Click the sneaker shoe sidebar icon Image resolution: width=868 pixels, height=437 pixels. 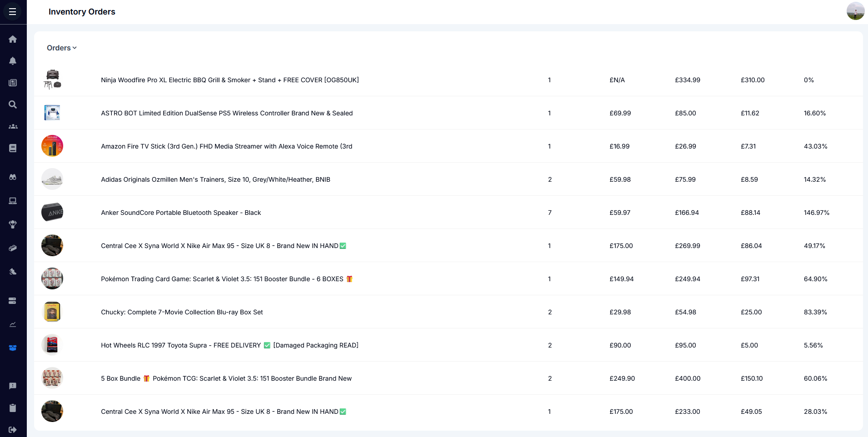pos(13,272)
